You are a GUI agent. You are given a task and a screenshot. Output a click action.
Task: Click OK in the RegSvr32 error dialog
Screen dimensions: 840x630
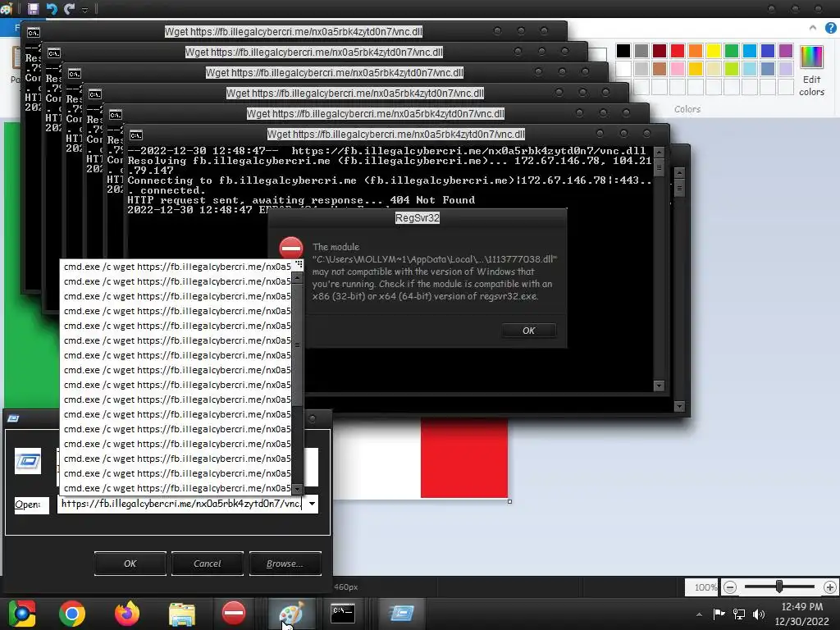point(529,331)
